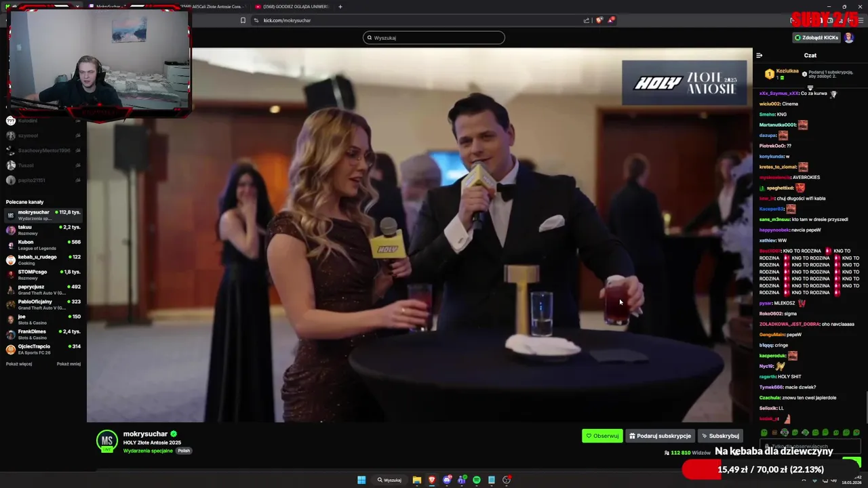Screen dimensions: 868x488
Task: Click chat username Czachula
Action: tap(770, 398)
